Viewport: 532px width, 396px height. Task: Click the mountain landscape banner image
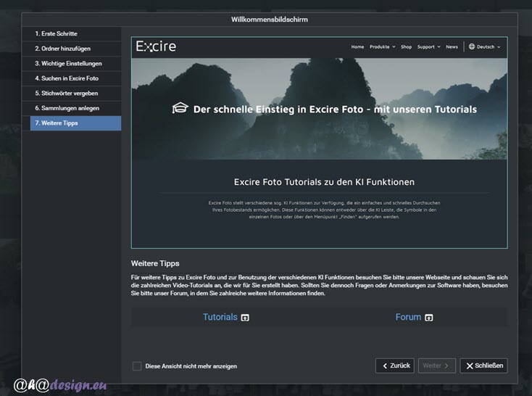tap(319, 109)
